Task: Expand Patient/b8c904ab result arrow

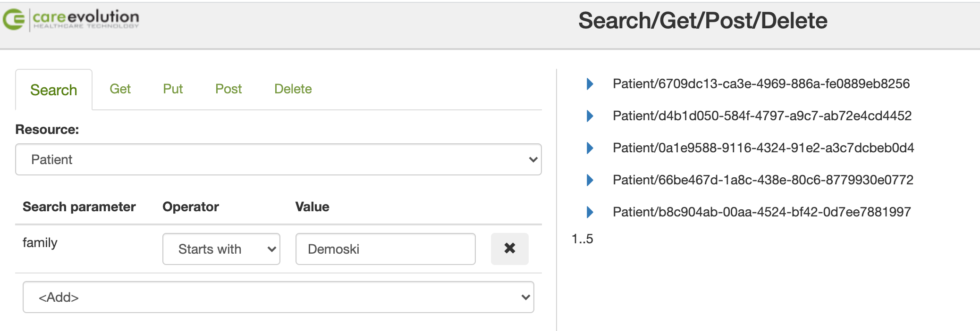Action: 590,212
